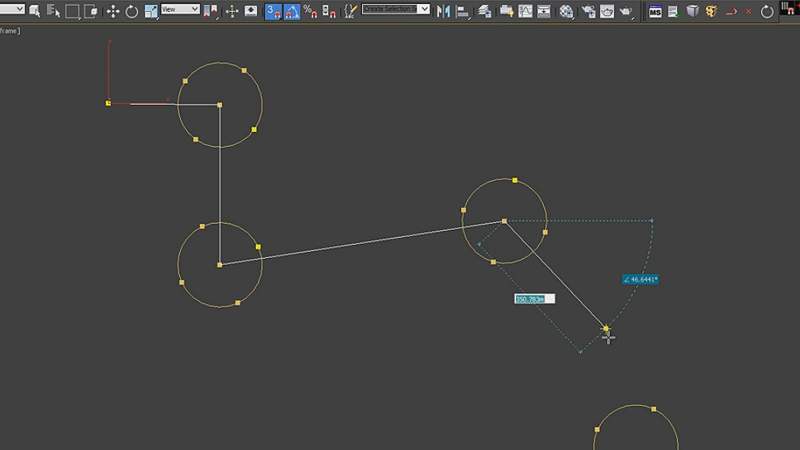This screenshot has width=800, height=450.
Task: Click the red spline start vertex
Action: [x=108, y=102]
